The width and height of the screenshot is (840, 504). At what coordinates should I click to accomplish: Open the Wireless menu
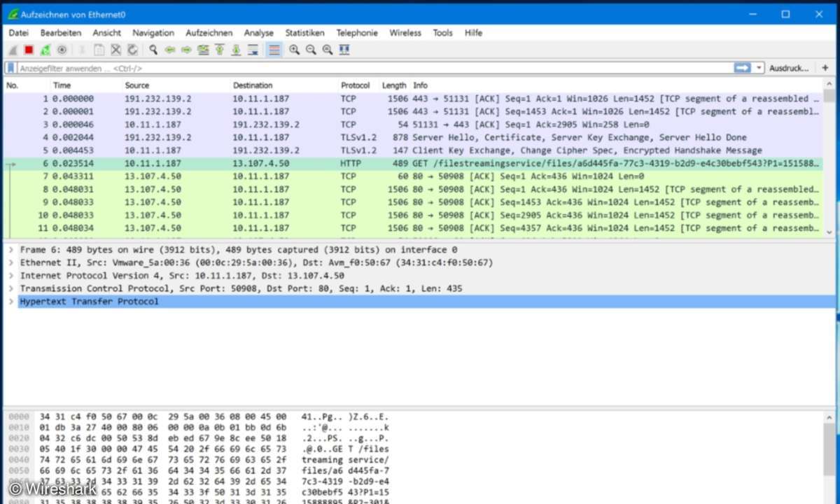pyautogui.click(x=406, y=33)
